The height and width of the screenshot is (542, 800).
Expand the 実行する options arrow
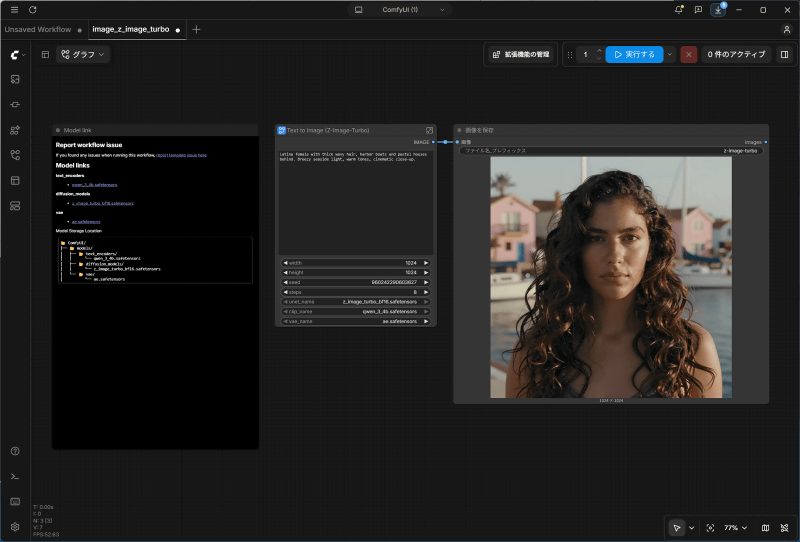tap(670, 54)
